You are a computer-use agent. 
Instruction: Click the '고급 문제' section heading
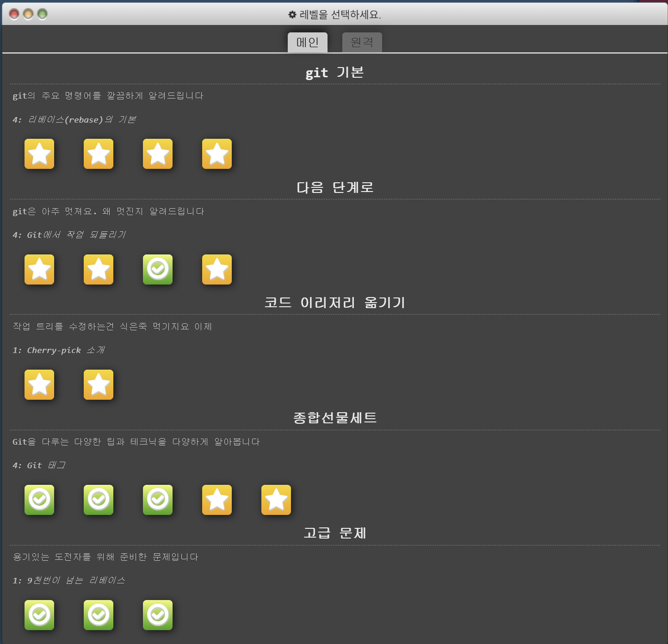pyautogui.click(x=335, y=533)
